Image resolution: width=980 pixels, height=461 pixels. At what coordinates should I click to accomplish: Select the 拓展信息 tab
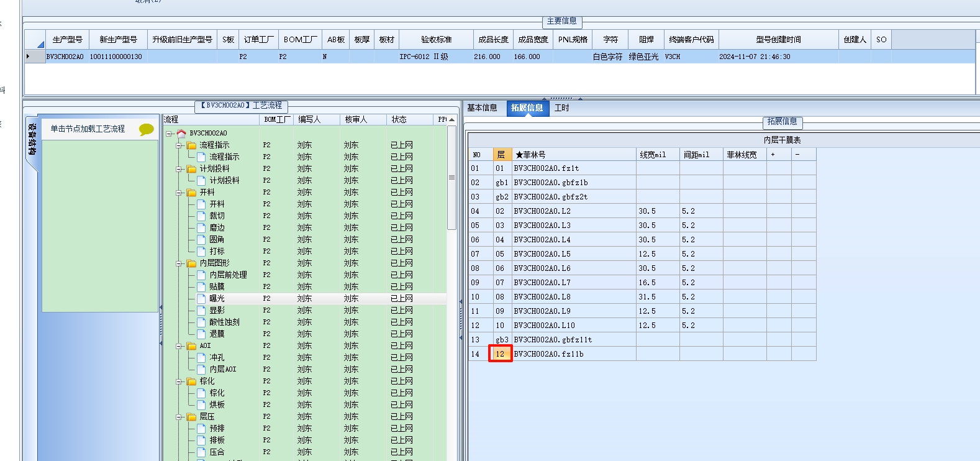point(527,107)
